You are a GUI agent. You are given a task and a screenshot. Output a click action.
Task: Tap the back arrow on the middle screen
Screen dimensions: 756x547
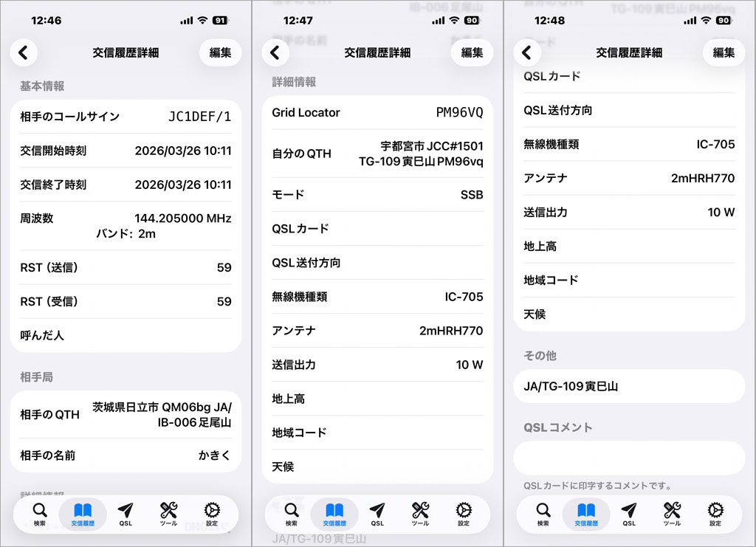coord(275,53)
